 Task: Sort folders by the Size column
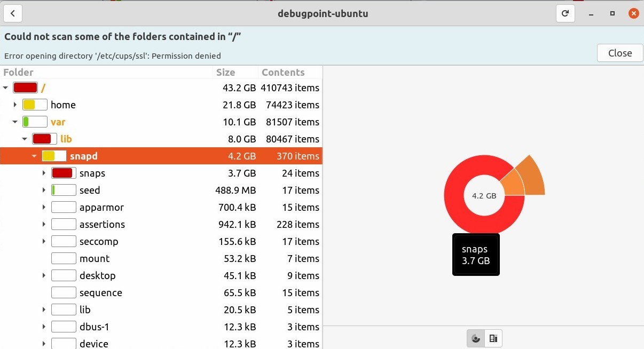[x=225, y=72]
